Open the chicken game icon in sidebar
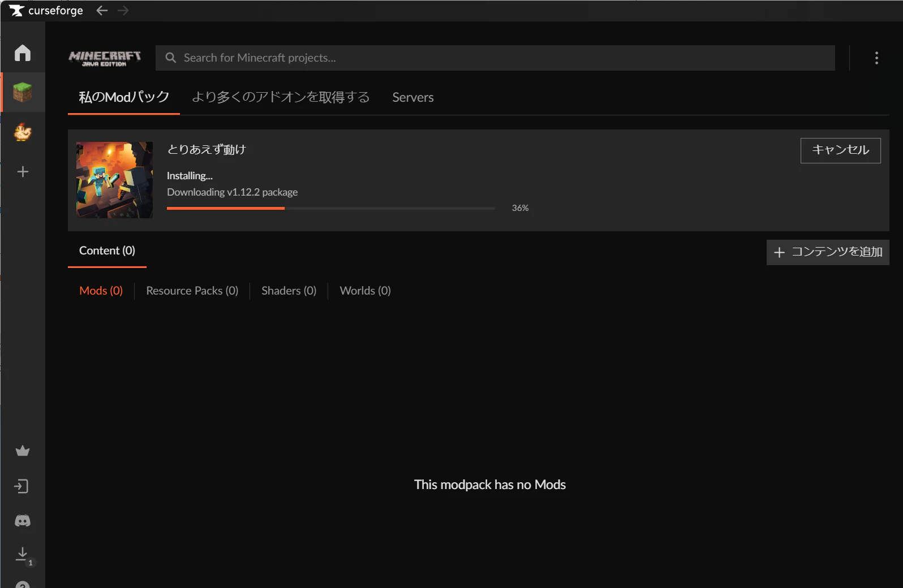The height and width of the screenshot is (588, 903). [x=23, y=132]
